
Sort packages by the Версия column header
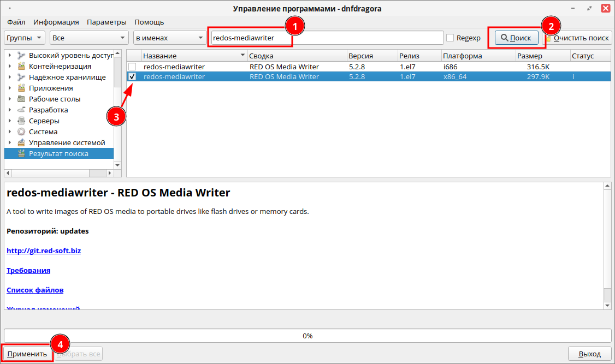coord(372,56)
